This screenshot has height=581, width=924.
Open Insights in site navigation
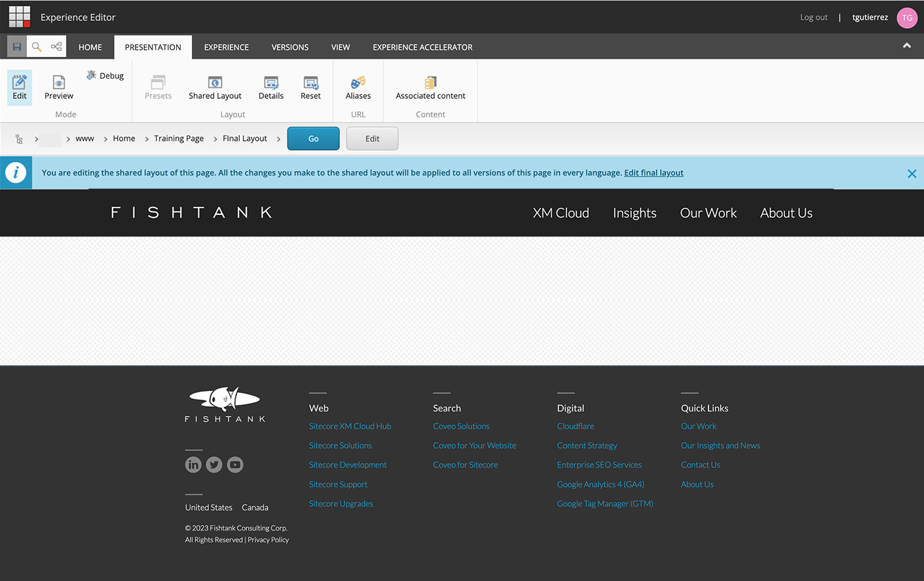click(635, 213)
